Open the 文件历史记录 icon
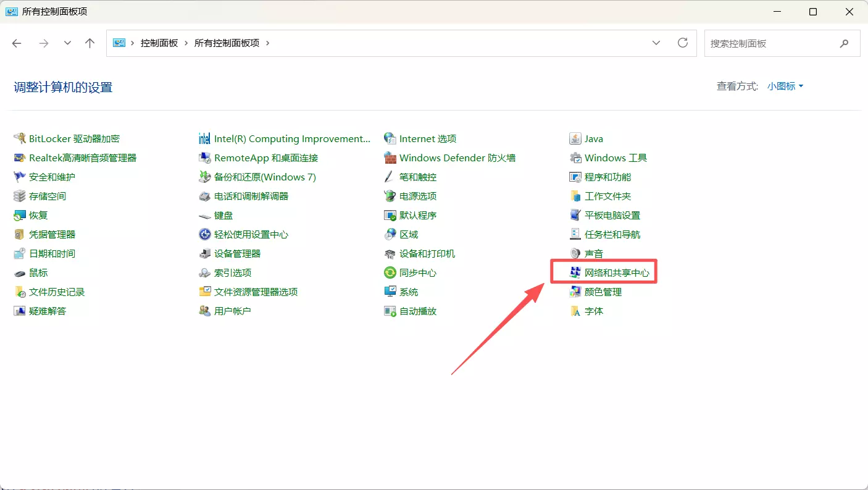Image resolution: width=868 pixels, height=490 pixels. [x=19, y=292]
